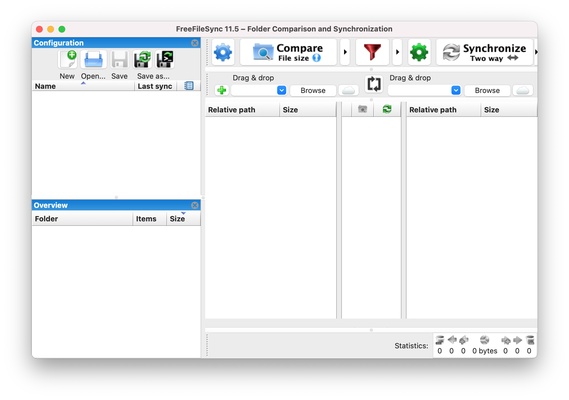Click the Compare File size info icon
The width and height of the screenshot is (569, 400).
tap(316, 58)
